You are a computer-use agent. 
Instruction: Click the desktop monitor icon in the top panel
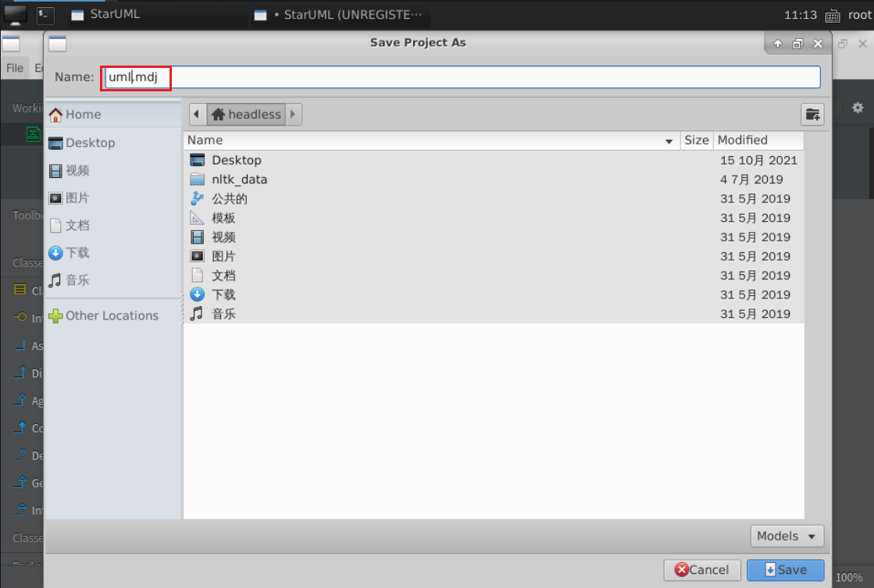[x=15, y=15]
